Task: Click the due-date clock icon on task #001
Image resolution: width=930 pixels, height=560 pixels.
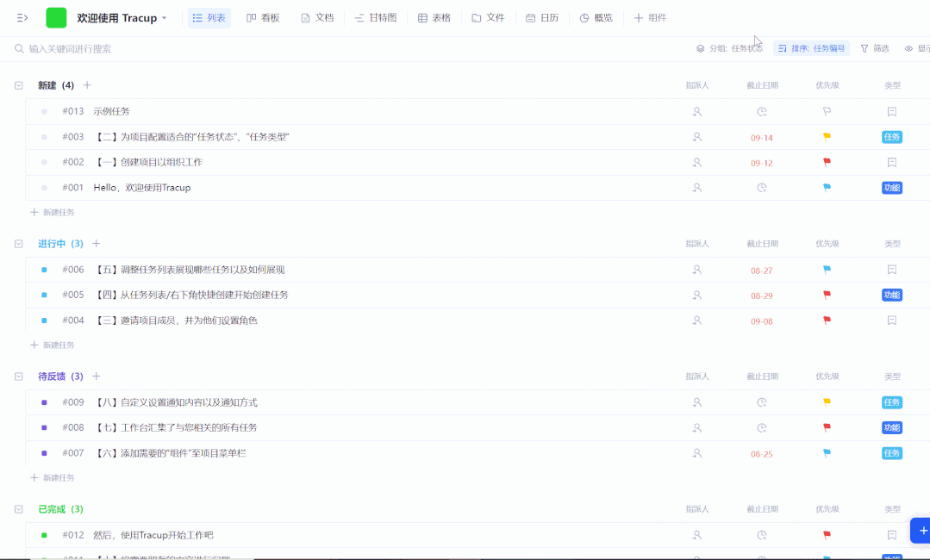Action: (x=761, y=187)
